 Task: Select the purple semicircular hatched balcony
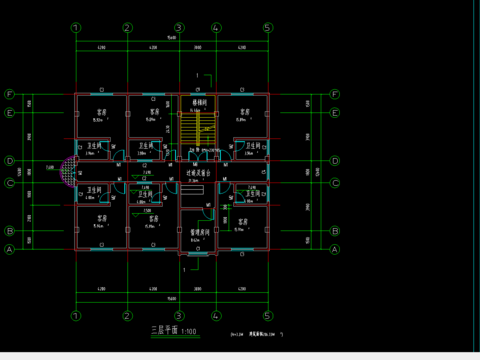click(x=68, y=172)
